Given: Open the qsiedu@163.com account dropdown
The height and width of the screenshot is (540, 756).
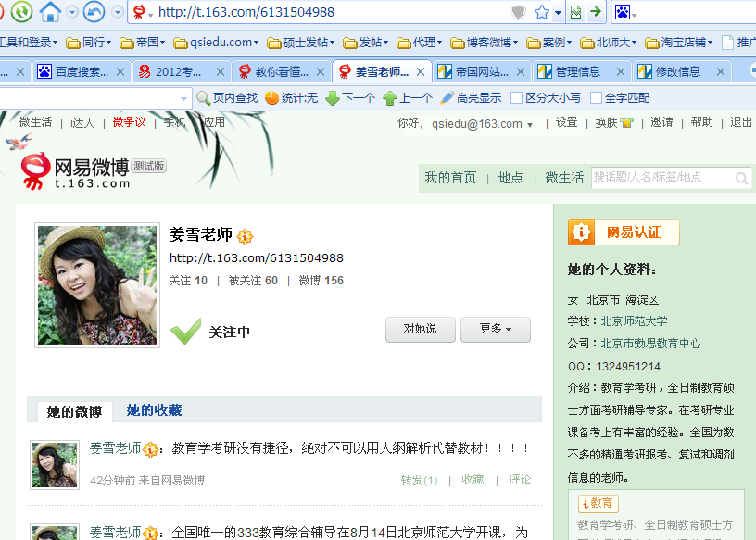Looking at the screenshot, I should 530,125.
